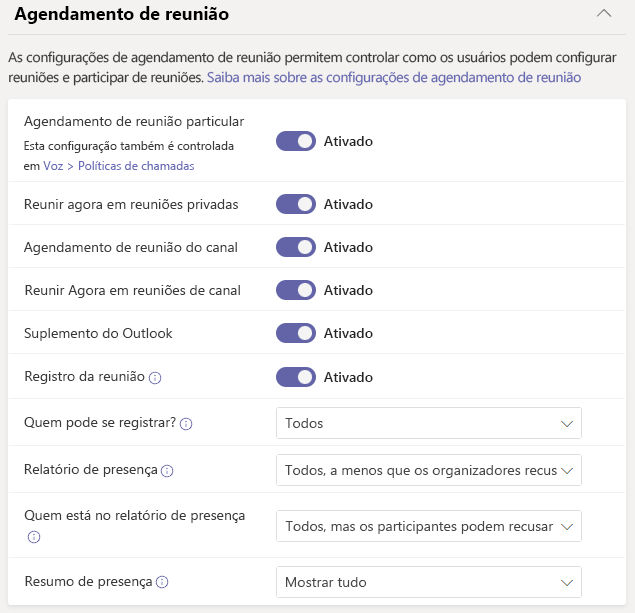635x613 pixels.
Task: Disable the Registro da reunião toggle
Action: [296, 377]
